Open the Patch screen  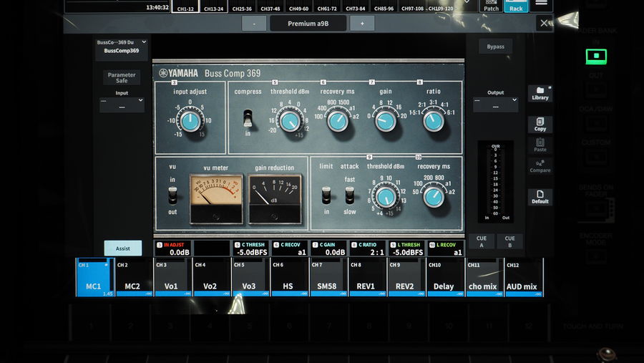click(490, 6)
